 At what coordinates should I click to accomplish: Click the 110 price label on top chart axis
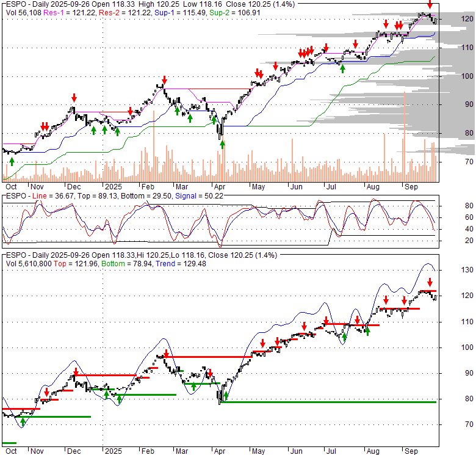coord(467,48)
